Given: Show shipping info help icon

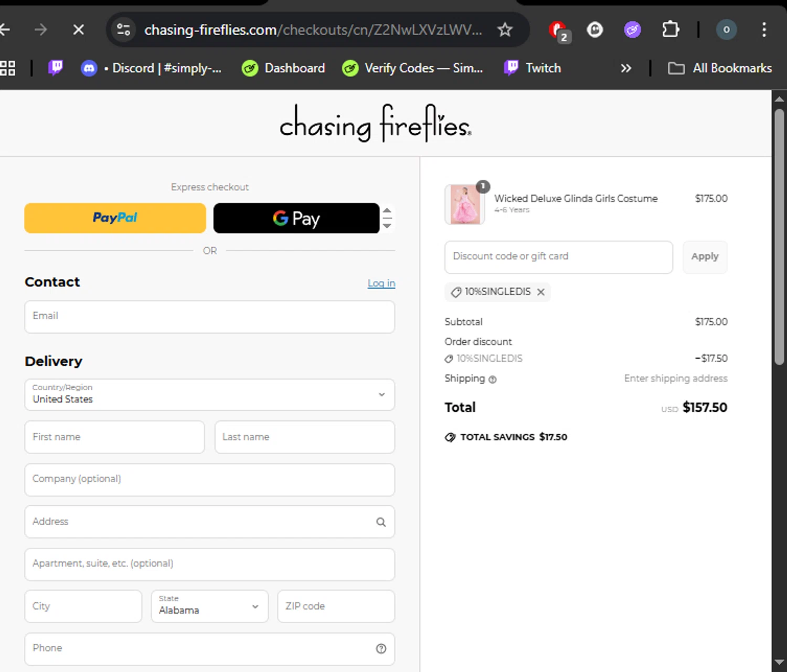Looking at the screenshot, I should tap(492, 379).
